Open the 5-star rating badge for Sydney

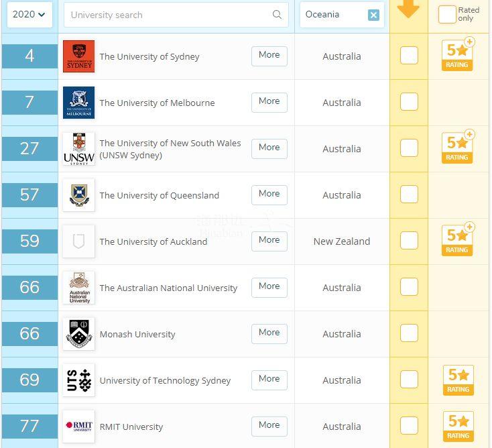click(x=458, y=55)
